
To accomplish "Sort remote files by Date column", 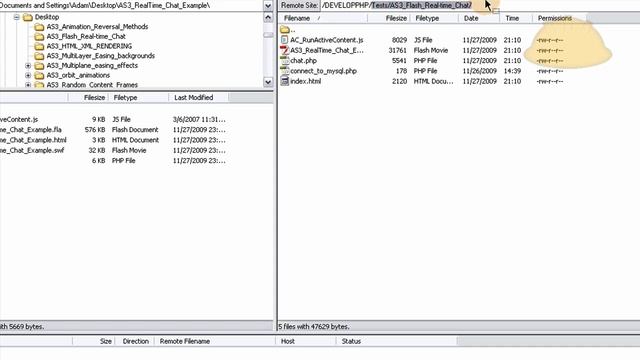I will click(x=479, y=18).
